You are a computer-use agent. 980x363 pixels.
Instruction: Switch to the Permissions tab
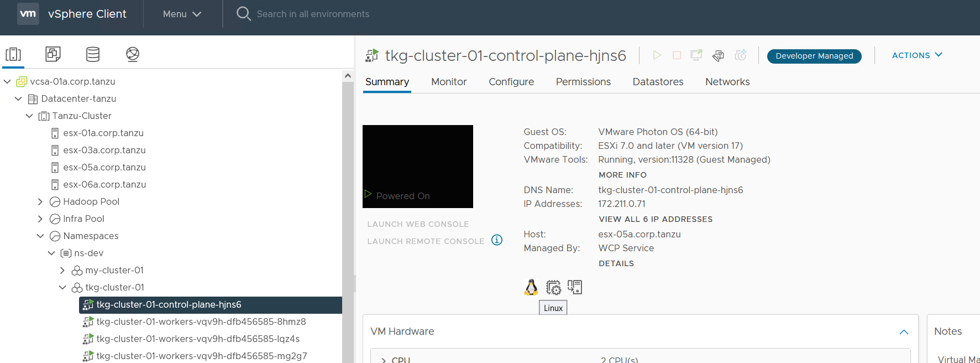[x=583, y=82]
